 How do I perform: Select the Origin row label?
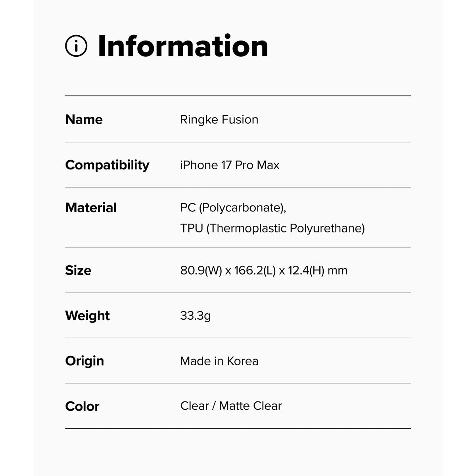[x=84, y=361]
